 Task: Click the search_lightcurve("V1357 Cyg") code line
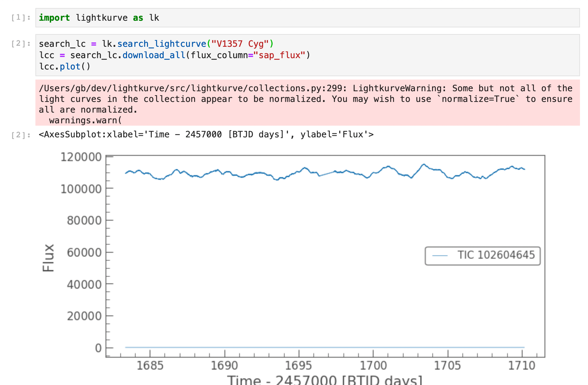pyautogui.click(x=156, y=44)
